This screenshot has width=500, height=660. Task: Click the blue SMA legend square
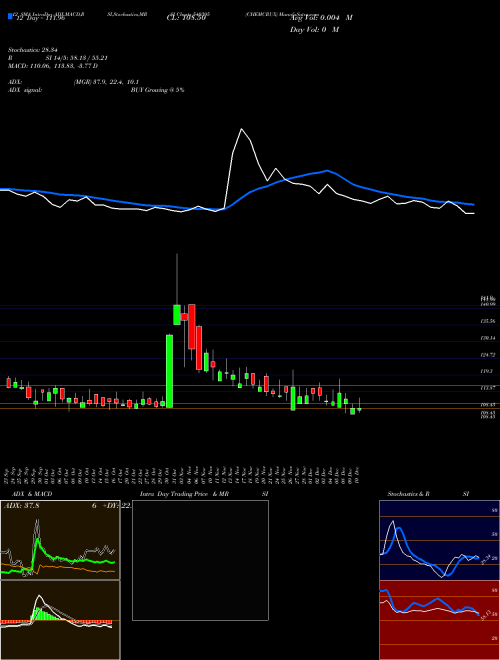tap(10, 16)
